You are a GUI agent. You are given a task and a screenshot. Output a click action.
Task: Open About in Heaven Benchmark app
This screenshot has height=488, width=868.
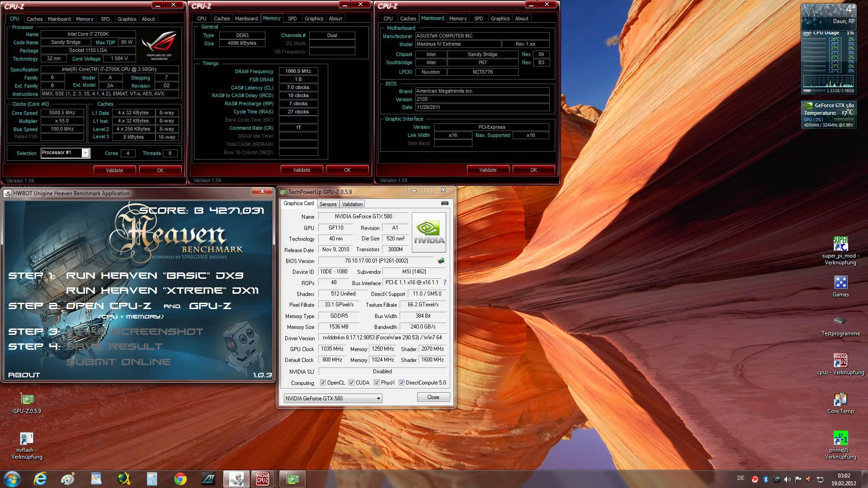click(x=24, y=375)
